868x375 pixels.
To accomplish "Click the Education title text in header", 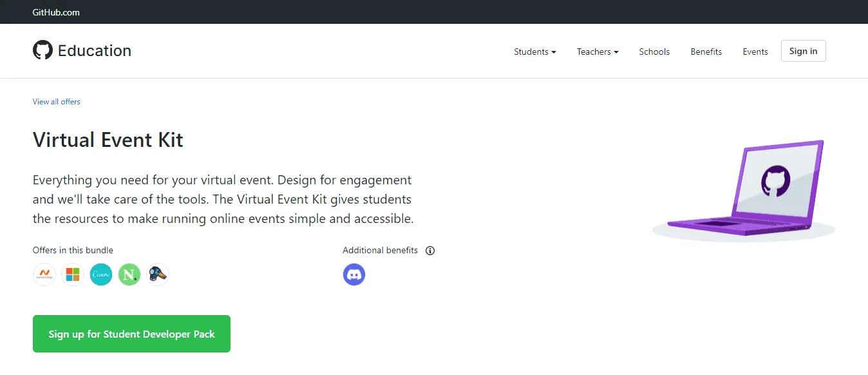I will [95, 51].
